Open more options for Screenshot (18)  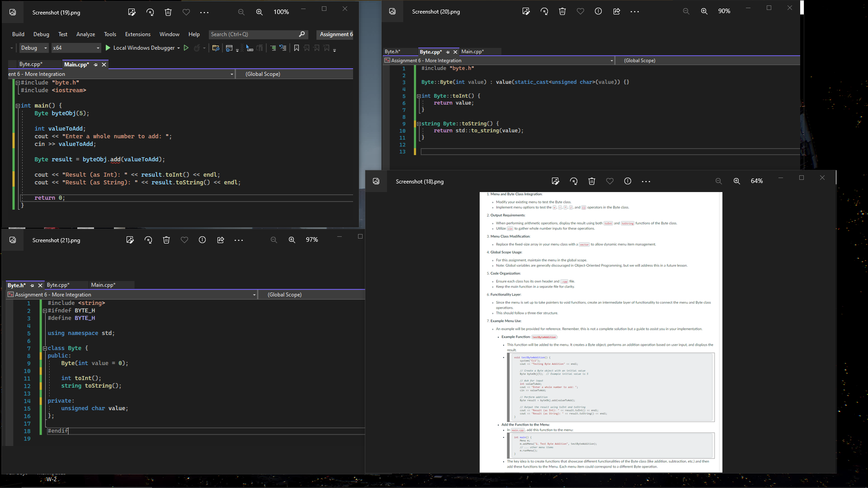tap(646, 181)
